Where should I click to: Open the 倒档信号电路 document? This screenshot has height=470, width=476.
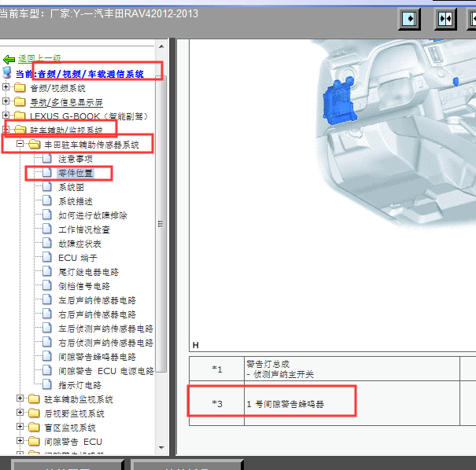[x=84, y=286]
